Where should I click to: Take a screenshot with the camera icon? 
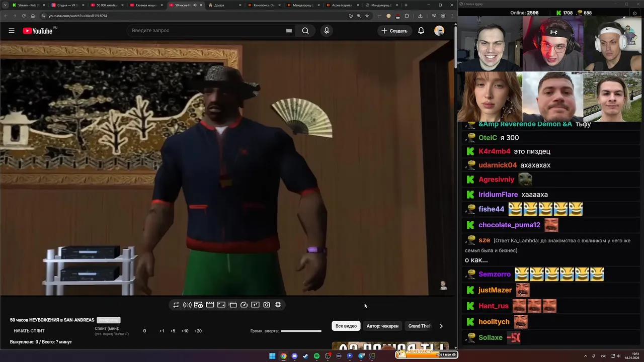tap(267, 305)
